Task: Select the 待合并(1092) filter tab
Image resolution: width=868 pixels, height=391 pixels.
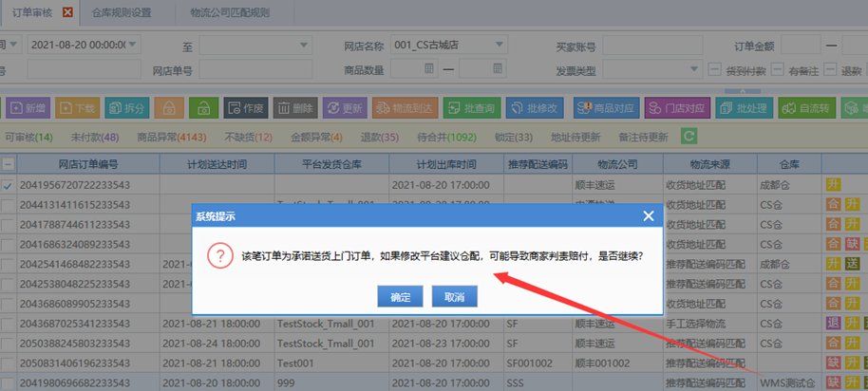Action: pyautogui.click(x=446, y=137)
